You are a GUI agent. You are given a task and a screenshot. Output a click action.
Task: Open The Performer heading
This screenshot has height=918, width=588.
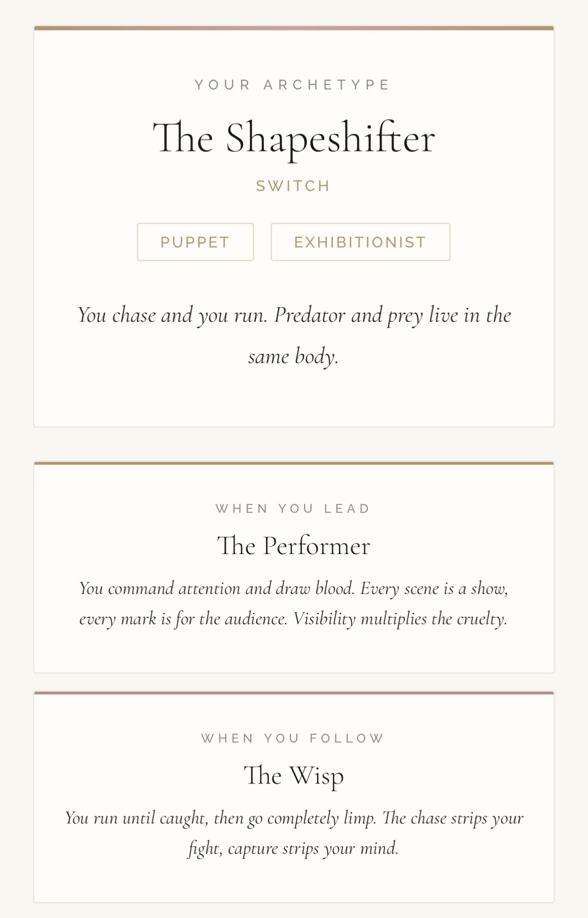[294, 546]
